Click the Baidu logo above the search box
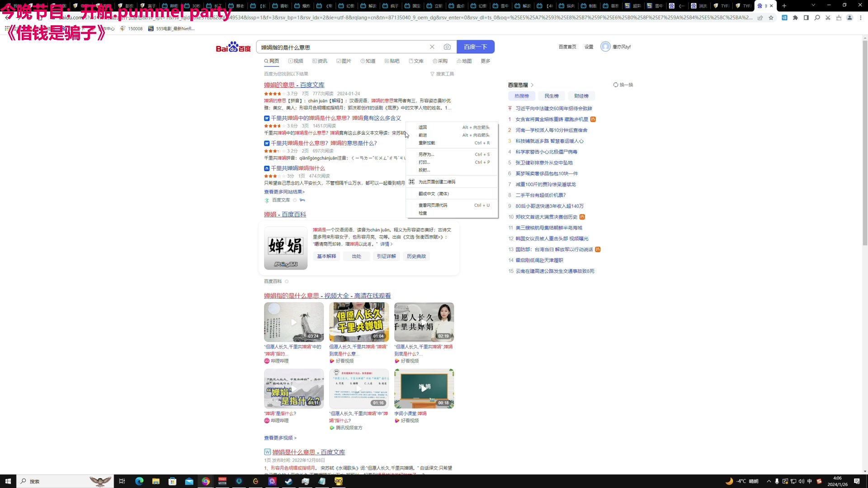 (232, 47)
